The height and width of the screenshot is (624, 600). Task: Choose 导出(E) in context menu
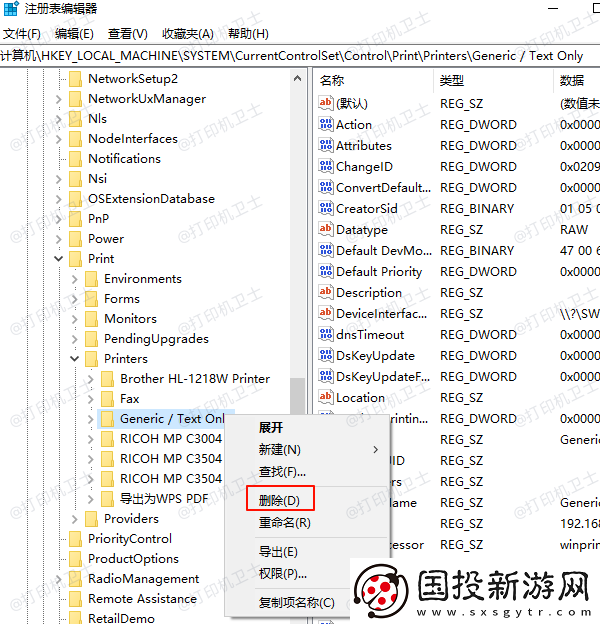(x=278, y=552)
